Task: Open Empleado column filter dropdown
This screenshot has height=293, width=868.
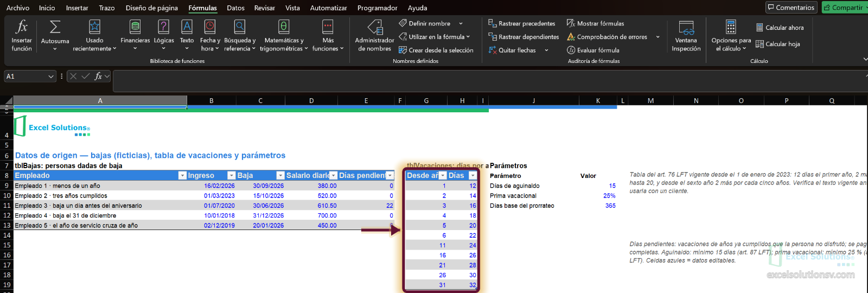Action: 182,175
